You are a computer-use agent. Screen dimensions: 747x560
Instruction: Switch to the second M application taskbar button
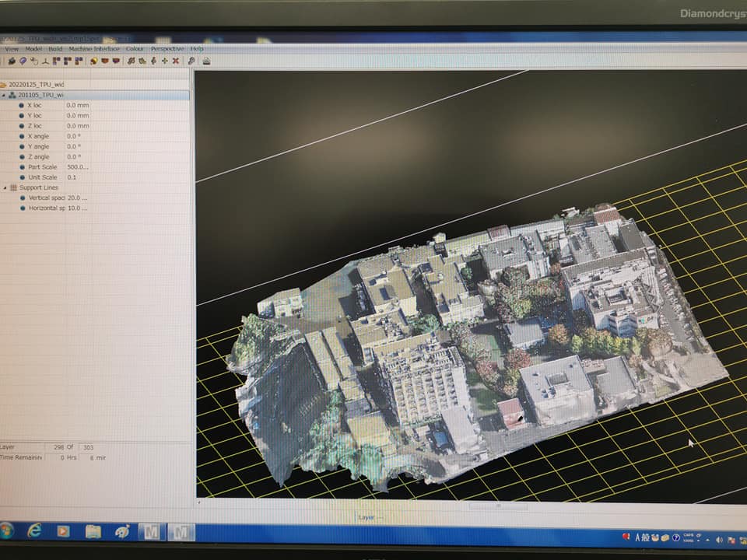tap(181, 532)
